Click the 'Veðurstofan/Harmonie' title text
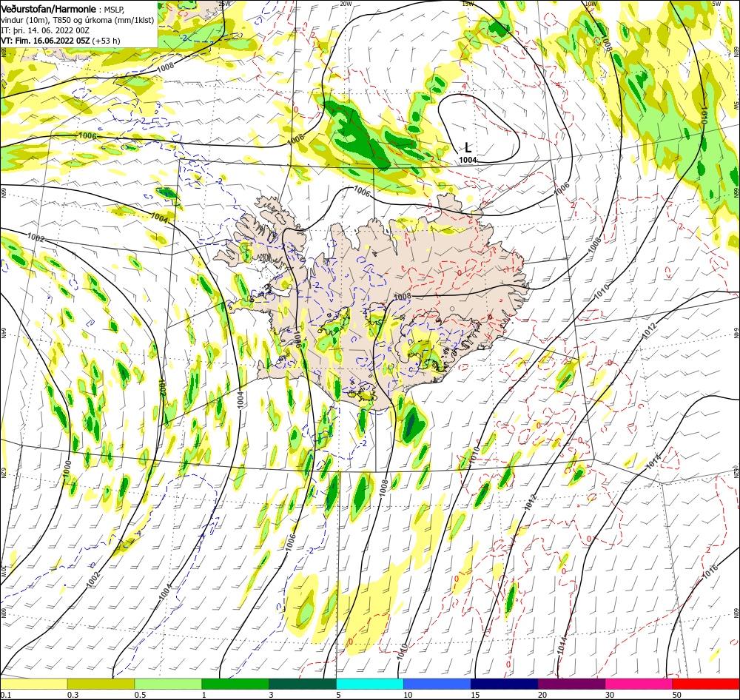 click(x=49, y=9)
